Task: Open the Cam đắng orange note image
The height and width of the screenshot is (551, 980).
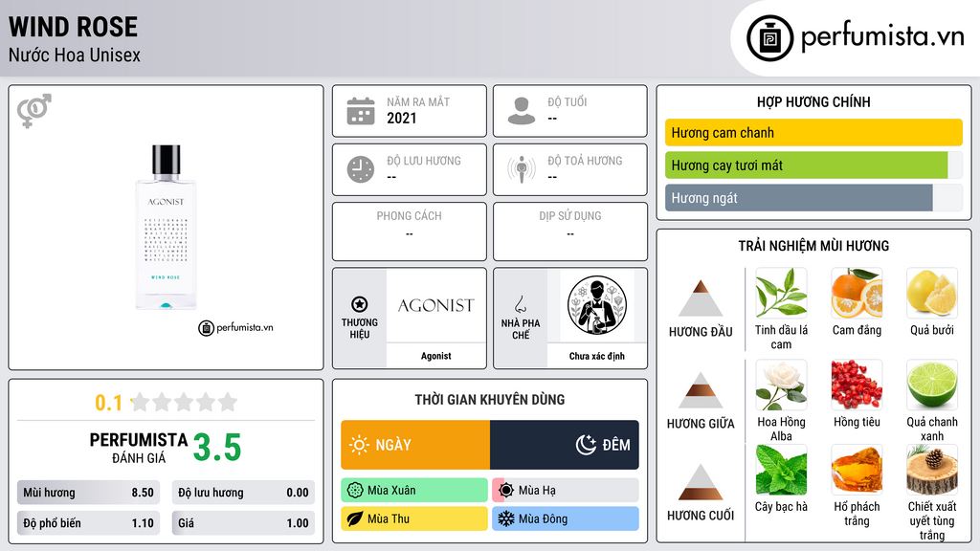Action: pos(857,294)
